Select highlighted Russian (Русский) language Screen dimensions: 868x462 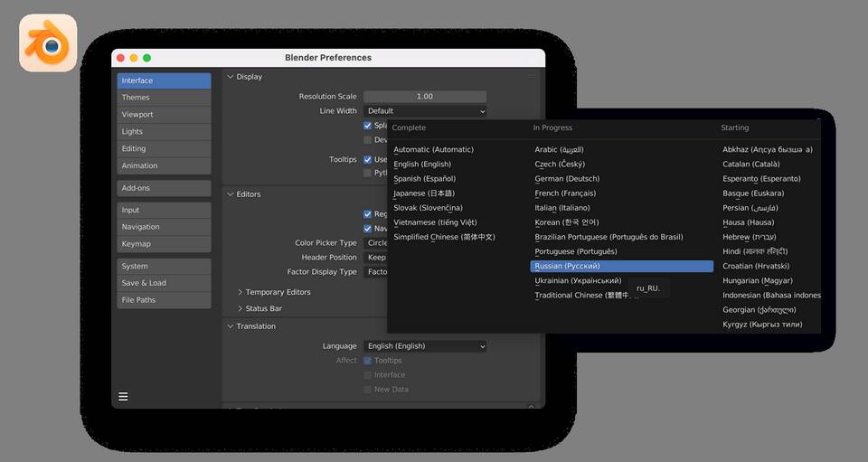pyautogui.click(x=622, y=266)
